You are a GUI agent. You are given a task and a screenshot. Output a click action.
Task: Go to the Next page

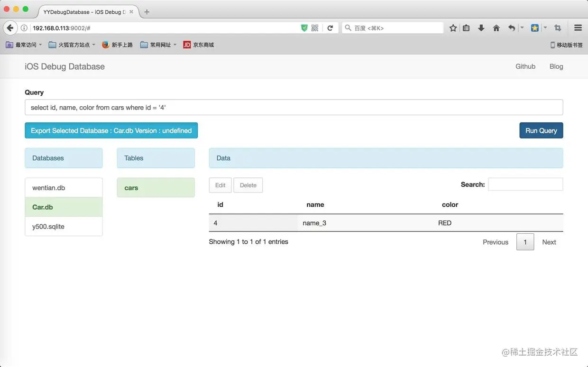[549, 242]
